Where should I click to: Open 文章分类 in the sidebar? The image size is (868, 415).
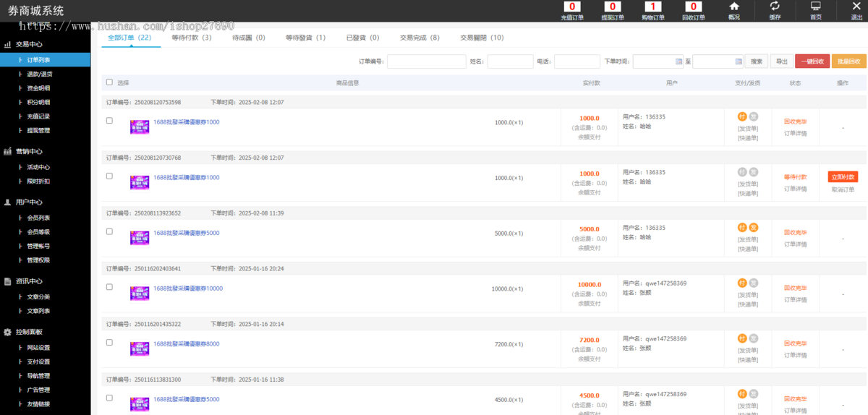(x=39, y=296)
